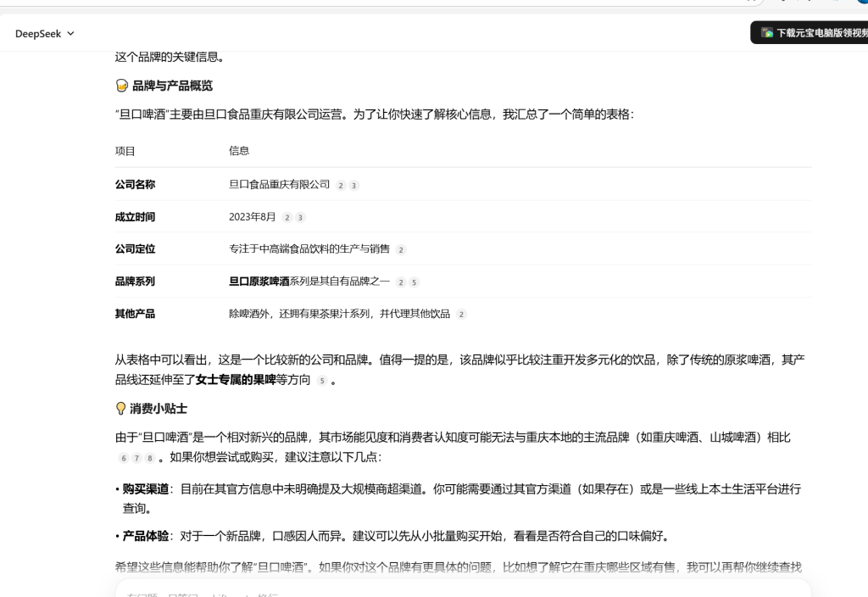Viewport: 868px width, 597px height.
Task: Click citation badge 2 beside 公司名称 row
Action: (x=339, y=185)
